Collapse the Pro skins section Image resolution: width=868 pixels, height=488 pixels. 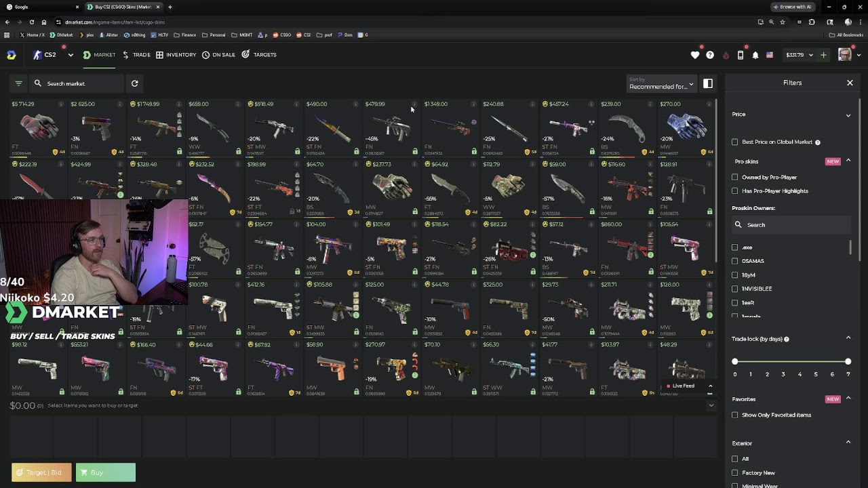pos(848,161)
